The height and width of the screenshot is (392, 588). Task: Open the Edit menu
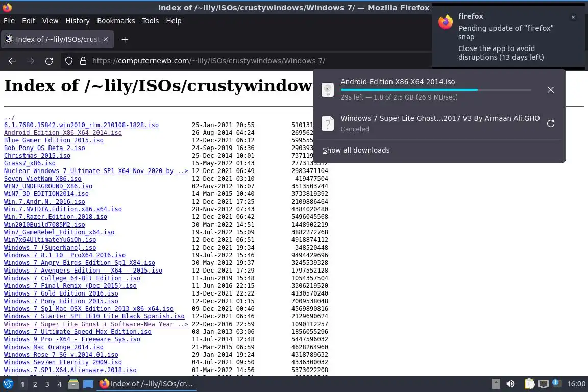(29, 21)
